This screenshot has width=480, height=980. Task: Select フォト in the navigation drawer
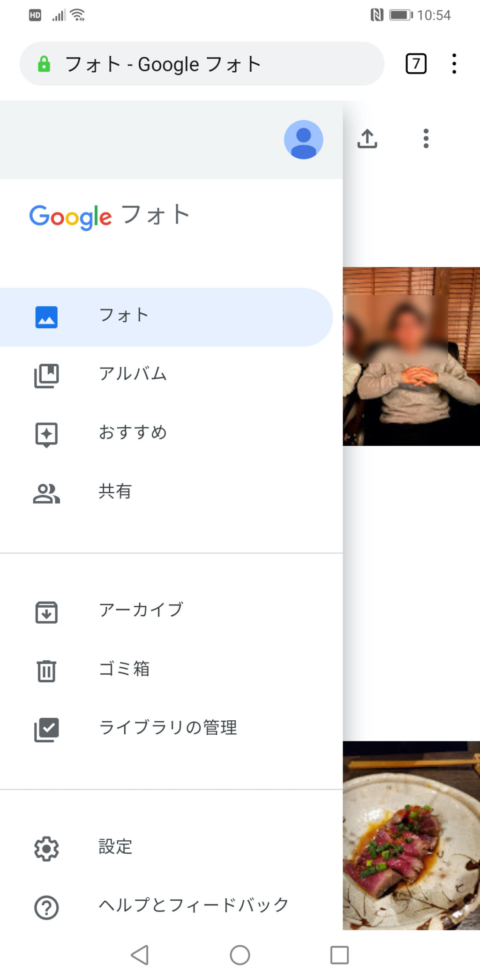[x=124, y=317]
